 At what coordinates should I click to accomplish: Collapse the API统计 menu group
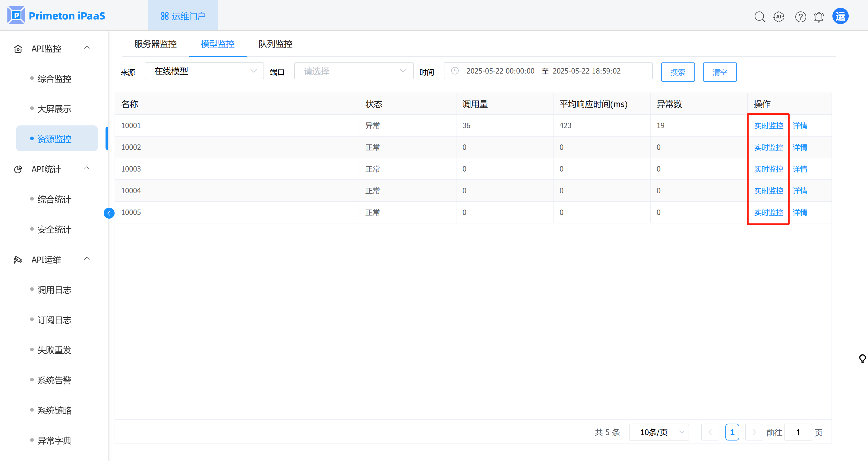[x=87, y=169]
